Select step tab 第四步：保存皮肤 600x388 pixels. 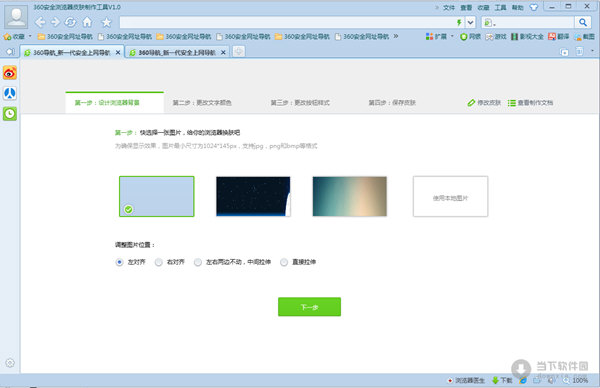point(392,103)
